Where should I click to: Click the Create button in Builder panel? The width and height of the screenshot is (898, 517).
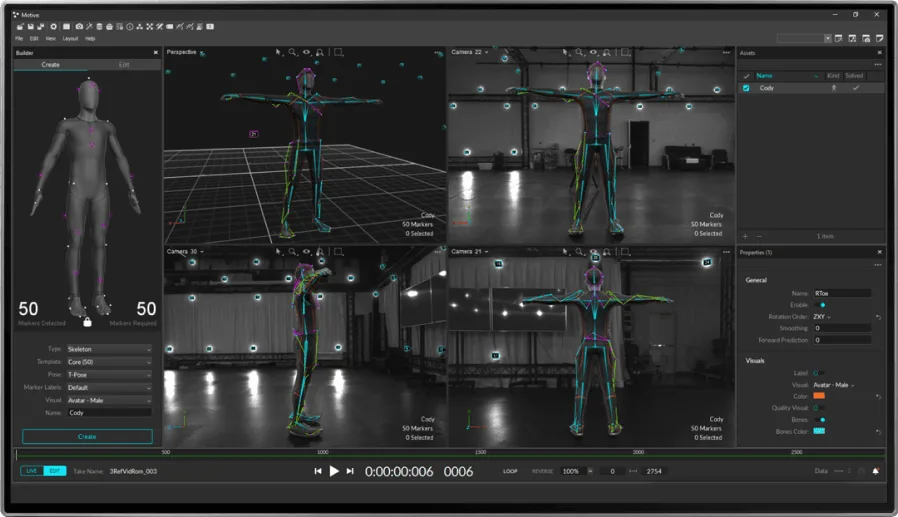[87, 437]
